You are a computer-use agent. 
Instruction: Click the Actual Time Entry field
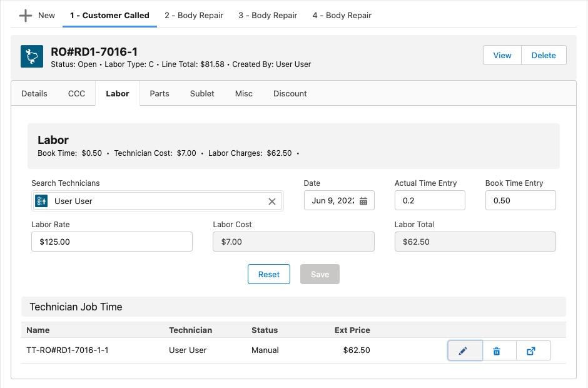click(x=430, y=200)
